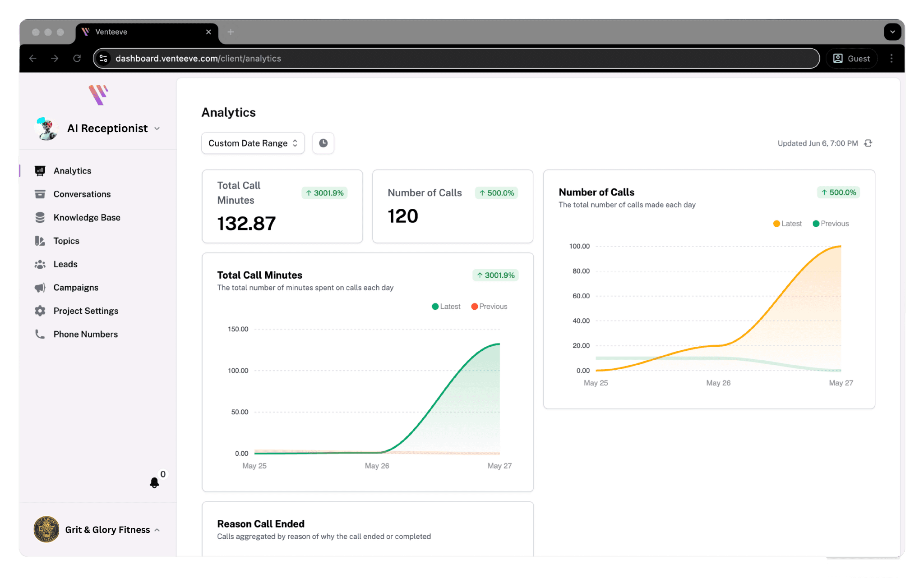Go to the Topics section
924x587 pixels.
click(x=66, y=241)
